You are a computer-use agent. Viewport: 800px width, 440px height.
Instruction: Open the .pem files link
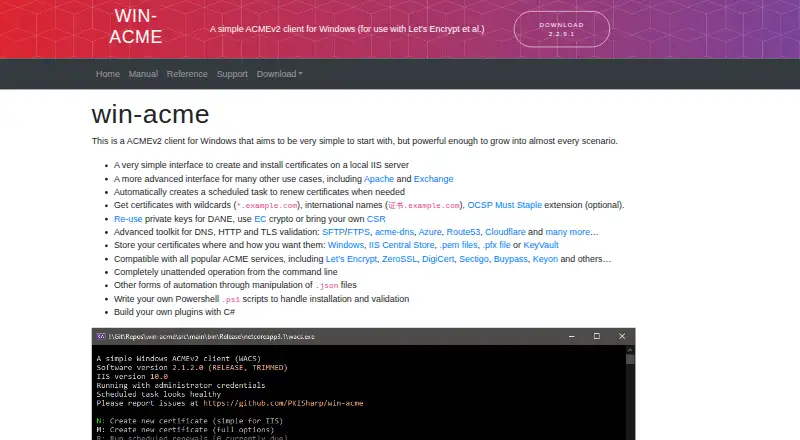pos(459,245)
